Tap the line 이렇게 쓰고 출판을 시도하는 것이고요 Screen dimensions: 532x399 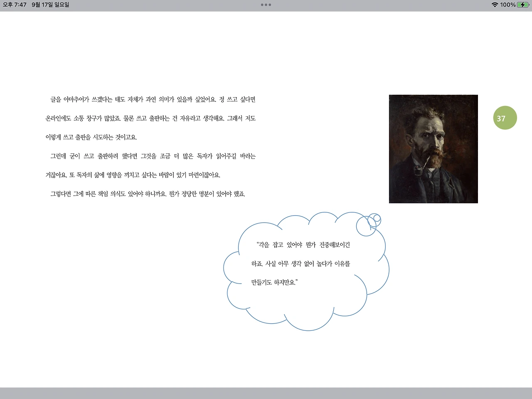coord(92,137)
